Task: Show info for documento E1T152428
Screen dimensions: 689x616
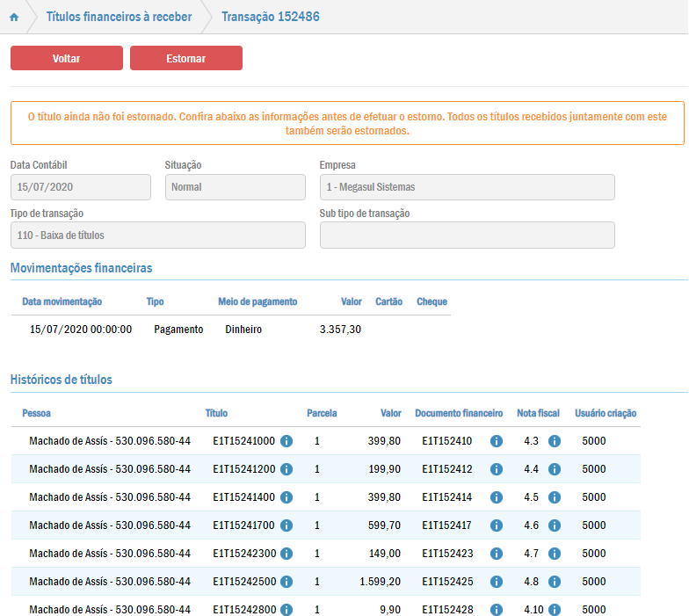Action: pyautogui.click(x=497, y=610)
